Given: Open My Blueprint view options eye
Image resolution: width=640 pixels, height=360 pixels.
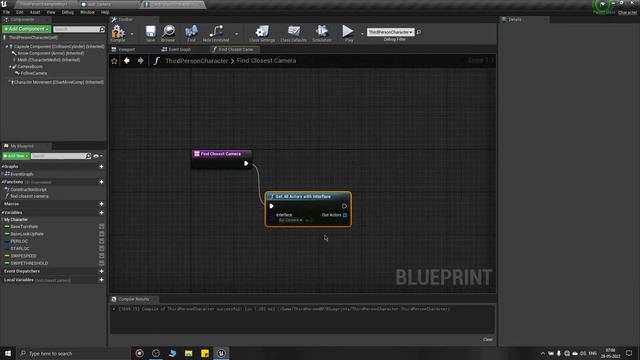Looking at the screenshot, I should (x=97, y=156).
